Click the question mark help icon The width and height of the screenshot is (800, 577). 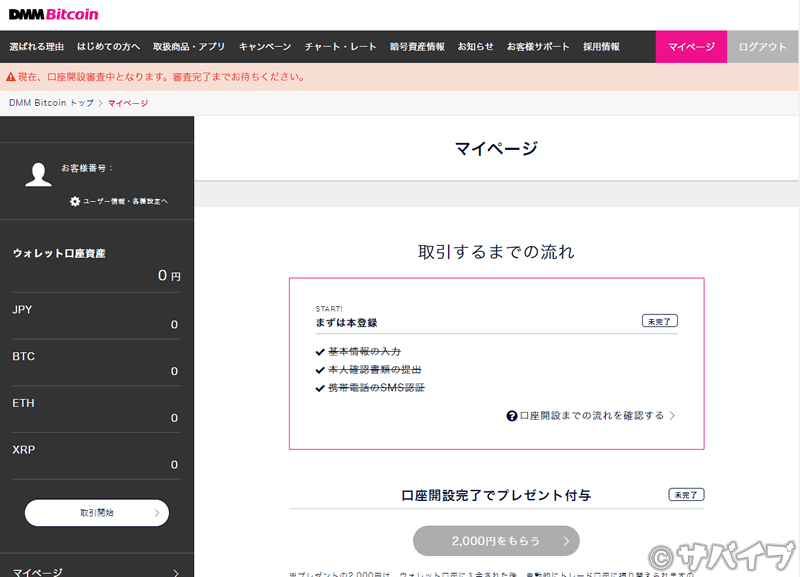coord(512,416)
